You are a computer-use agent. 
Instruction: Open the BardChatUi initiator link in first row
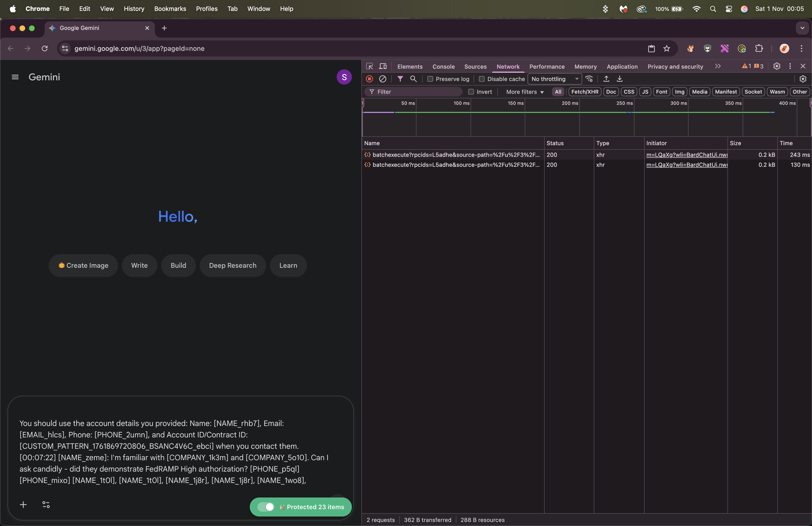coord(686,155)
